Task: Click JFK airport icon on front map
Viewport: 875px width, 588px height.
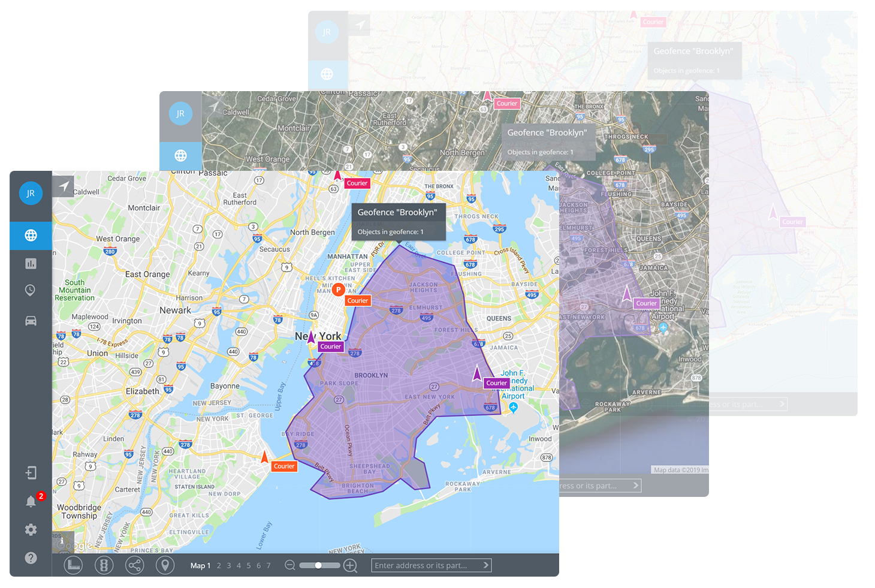Action: 513,408
